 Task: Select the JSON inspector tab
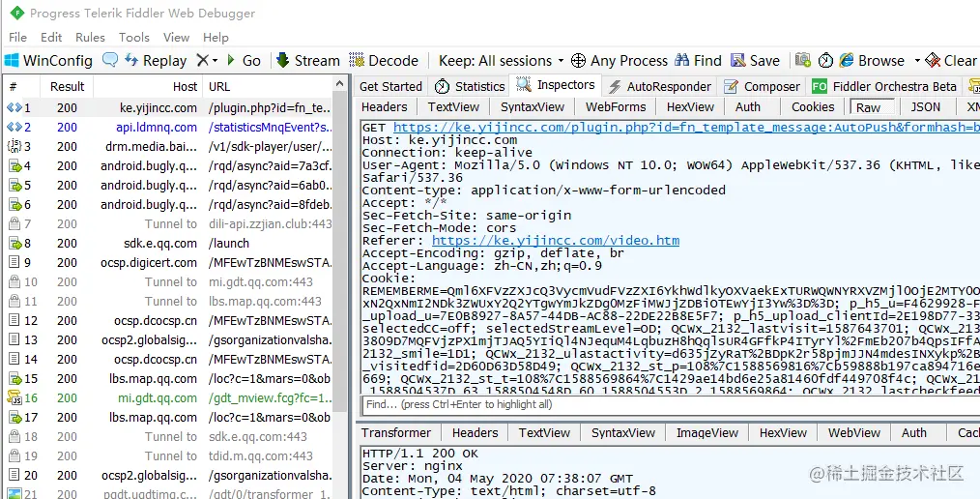(x=925, y=107)
